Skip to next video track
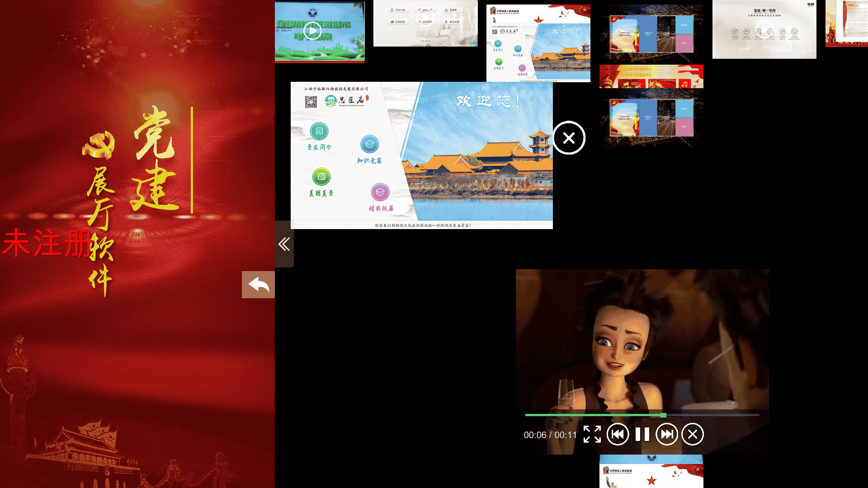This screenshot has height=488, width=868. 667,434
